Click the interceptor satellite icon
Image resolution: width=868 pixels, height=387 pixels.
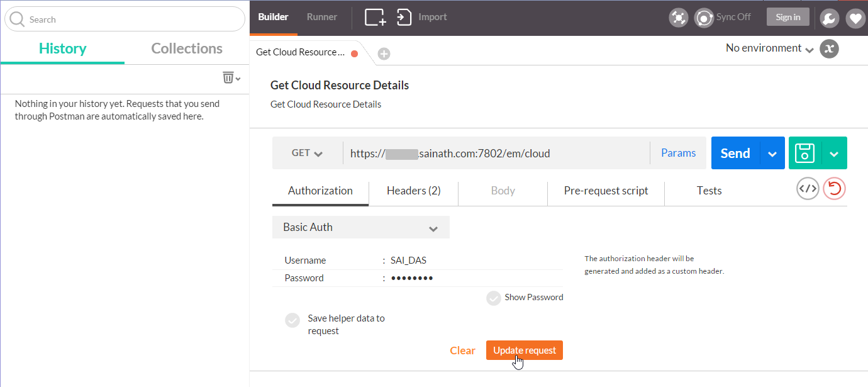coord(678,18)
